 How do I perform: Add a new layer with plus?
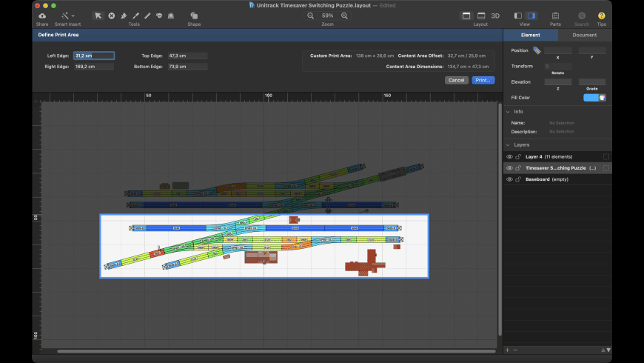(x=508, y=350)
